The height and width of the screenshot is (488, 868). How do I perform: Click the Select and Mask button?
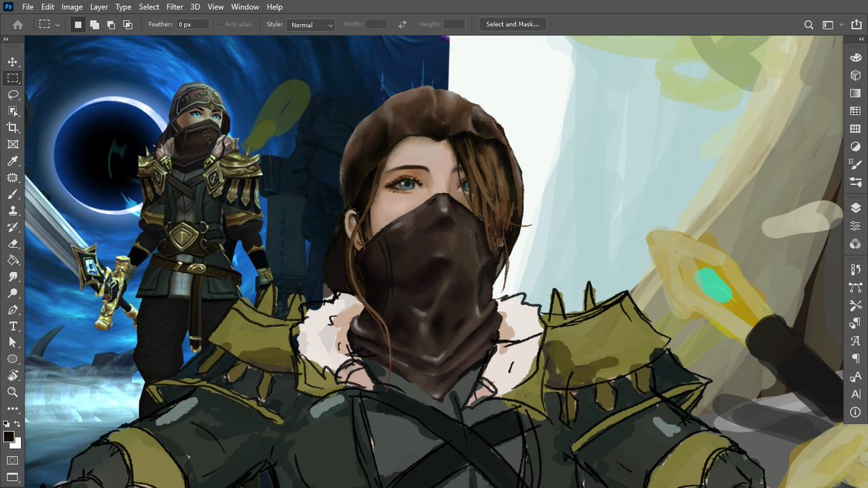(x=512, y=25)
